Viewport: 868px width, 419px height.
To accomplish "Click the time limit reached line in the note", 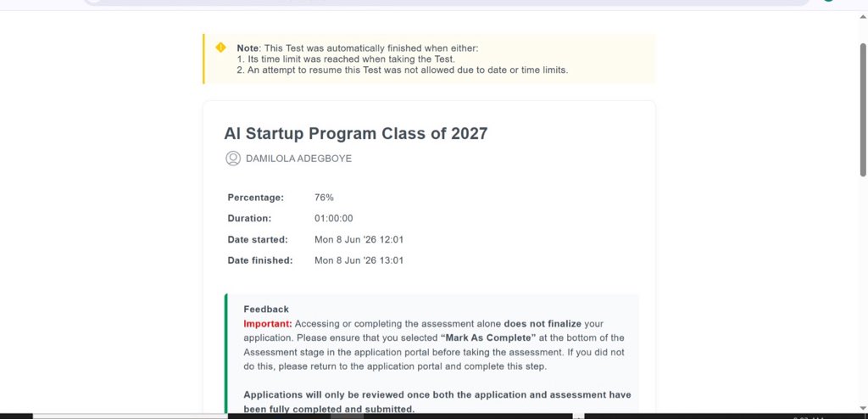I will pyautogui.click(x=346, y=59).
